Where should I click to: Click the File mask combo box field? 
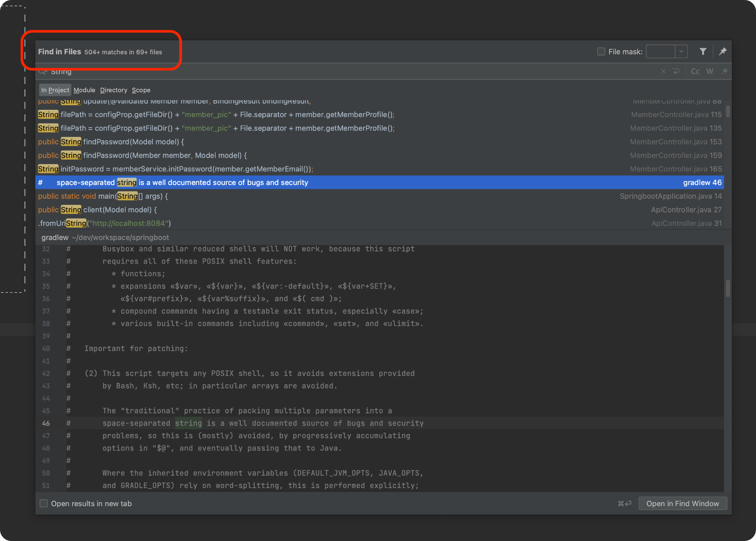click(x=660, y=51)
